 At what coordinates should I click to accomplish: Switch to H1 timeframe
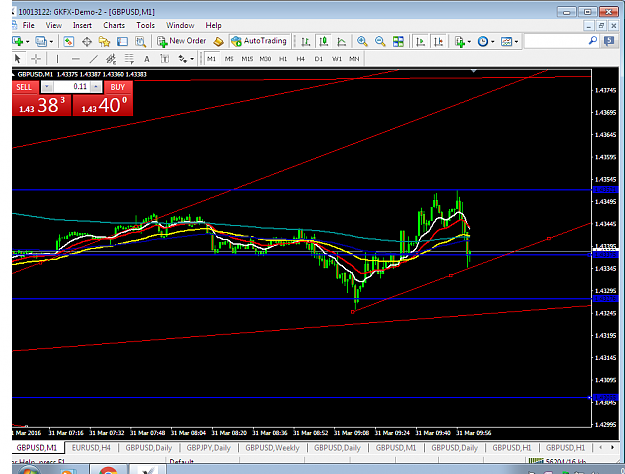[x=283, y=59]
